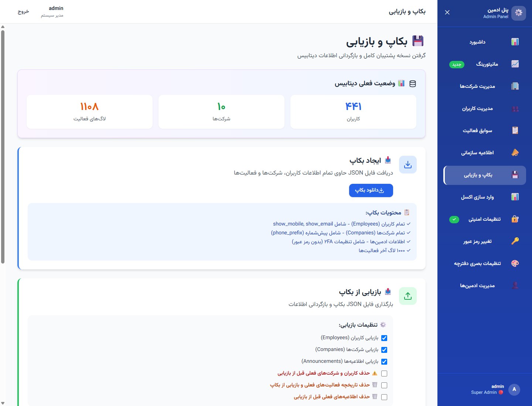Enable delete activity history before restore checkbox
The height and width of the screenshot is (406, 532).
[x=384, y=385]
